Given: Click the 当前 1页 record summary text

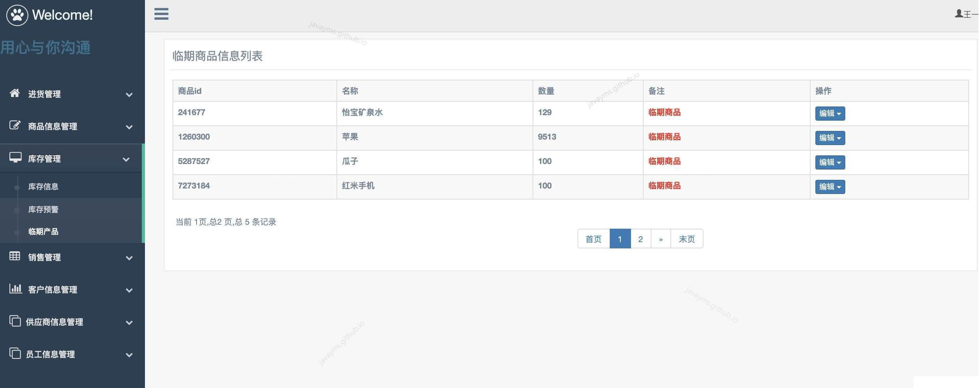Looking at the screenshot, I should [x=226, y=222].
